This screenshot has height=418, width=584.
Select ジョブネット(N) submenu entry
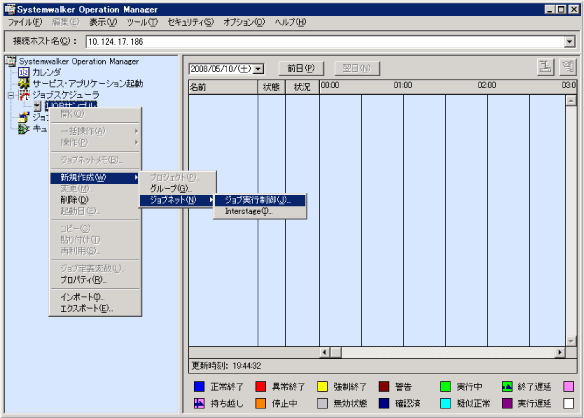177,200
